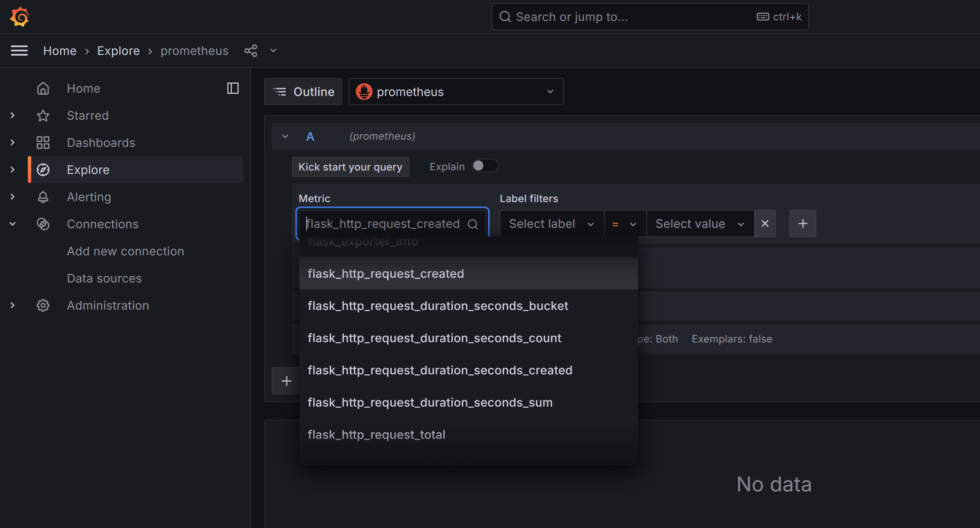Select flask_http_request_duration_seconds_bucket option
The height and width of the screenshot is (528, 980).
[468, 306]
